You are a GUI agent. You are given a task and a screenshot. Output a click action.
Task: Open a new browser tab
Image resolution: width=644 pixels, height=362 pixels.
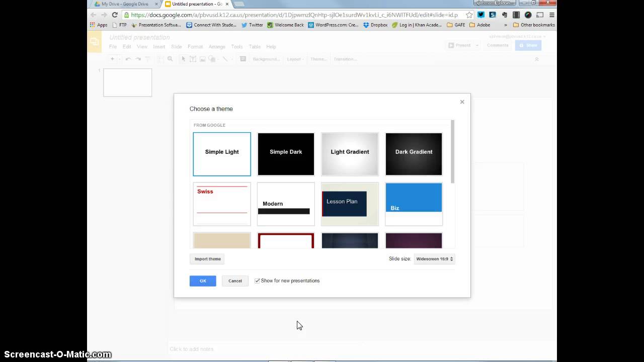pos(239,4)
